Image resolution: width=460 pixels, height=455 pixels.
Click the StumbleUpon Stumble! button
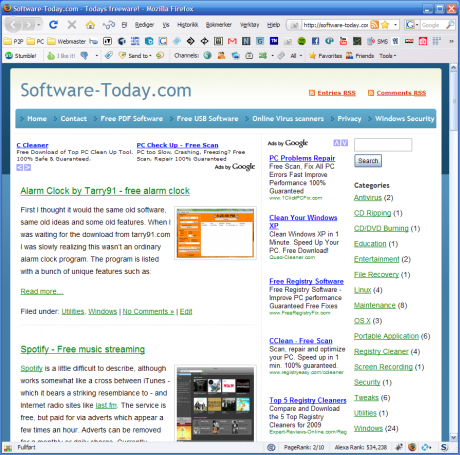tap(21, 56)
